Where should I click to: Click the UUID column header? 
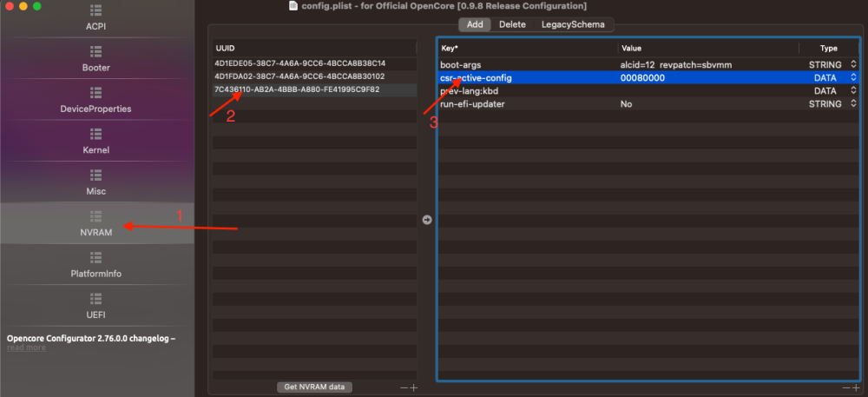pyautogui.click(x=314, y=48)
